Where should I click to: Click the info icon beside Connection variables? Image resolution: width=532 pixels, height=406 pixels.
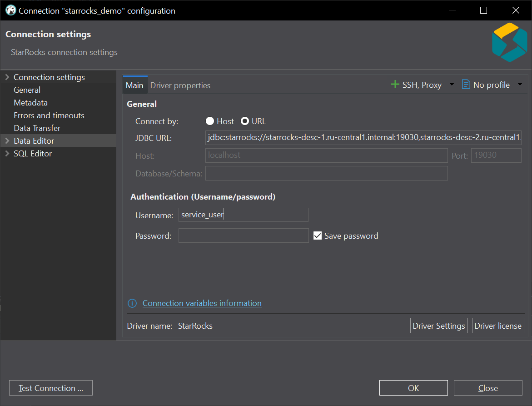(x=132, y=303)
